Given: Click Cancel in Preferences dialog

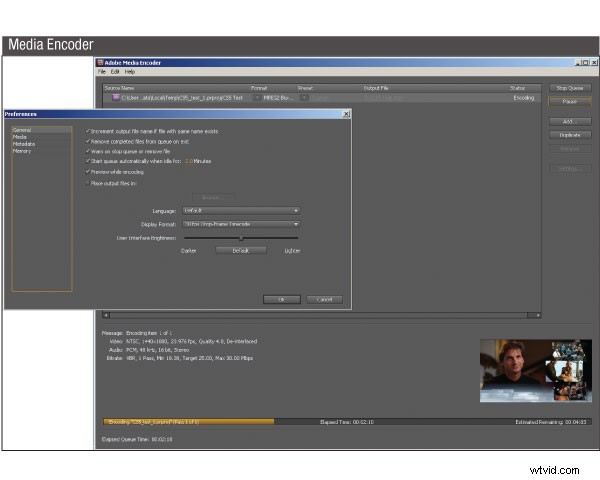Looking at the screenshot, I should click(x=324, y=299).
